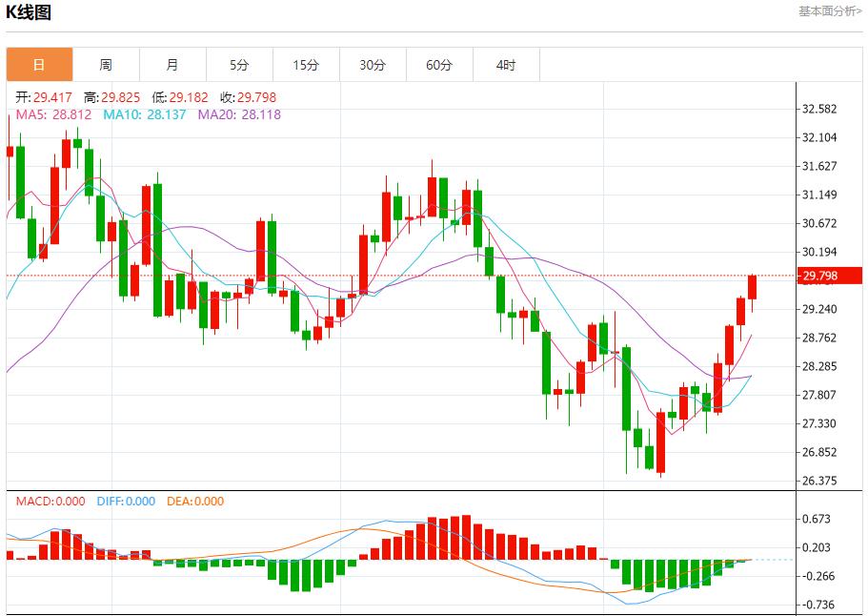The image size is (868, 616).
Task: Click the rightmost red candlestick
Action: tap(752, 287)
